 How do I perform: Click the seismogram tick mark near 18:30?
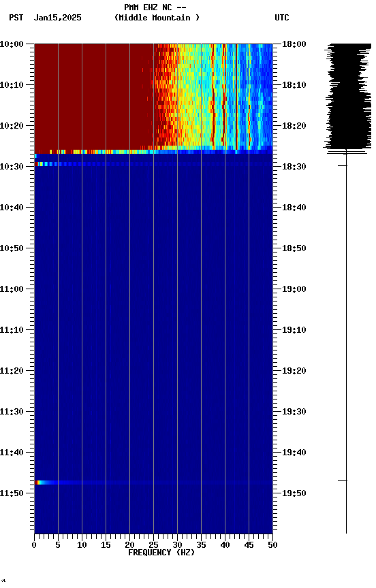343,166
